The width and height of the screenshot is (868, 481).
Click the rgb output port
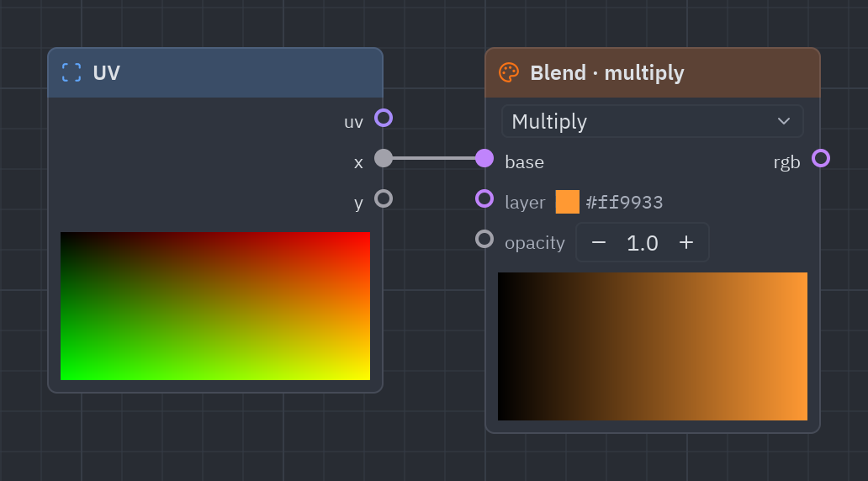pyautogui.click(x=821, y=158)
